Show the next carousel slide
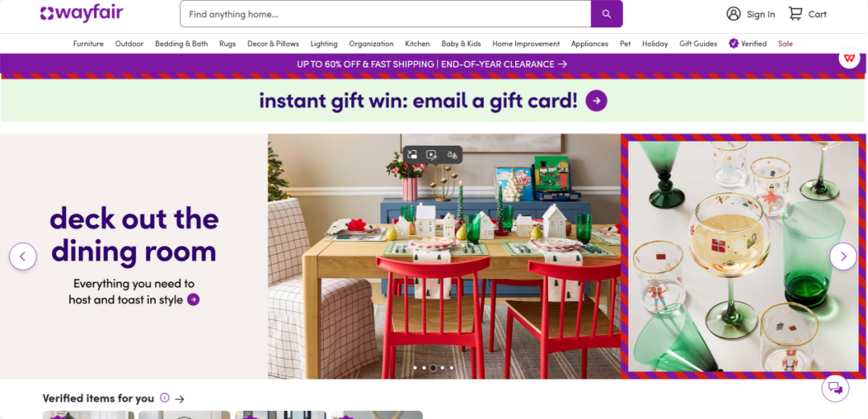 [843, 257]
